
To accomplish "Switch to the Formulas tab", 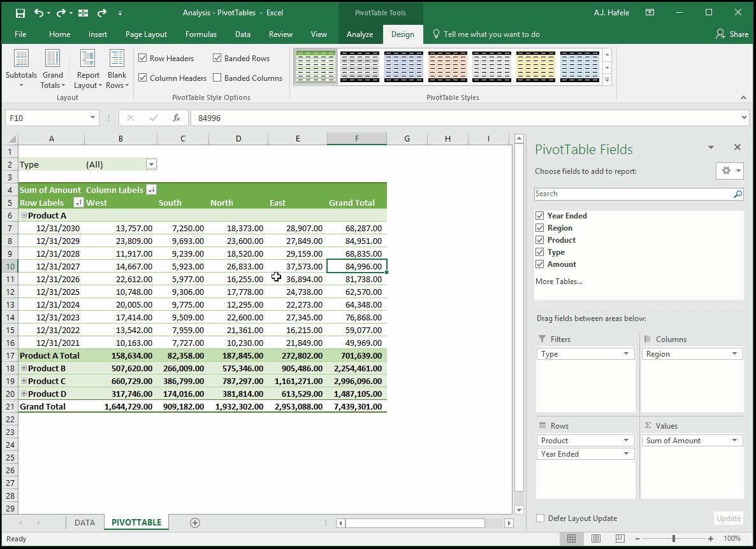I will coord(201,34).
